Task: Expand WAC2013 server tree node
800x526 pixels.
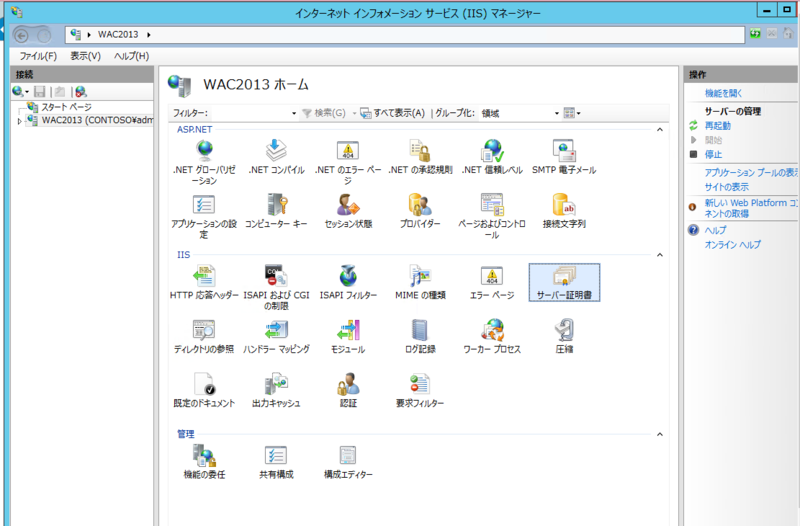Action: pyautogui.click(x=19, y=121)
